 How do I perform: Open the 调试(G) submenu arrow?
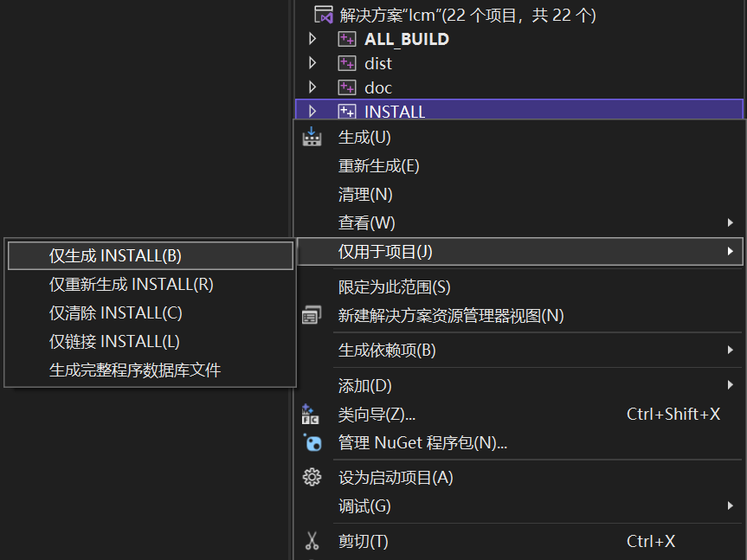point(731,505)
